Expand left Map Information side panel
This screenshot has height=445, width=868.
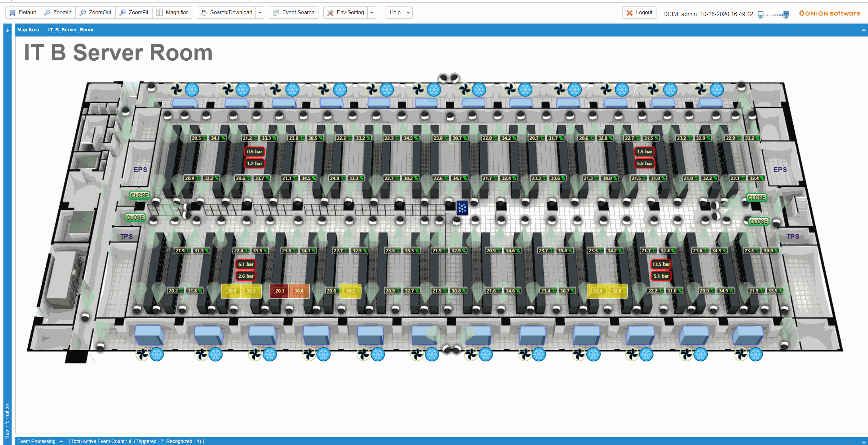pyautogui.click(x=7, y=30)
